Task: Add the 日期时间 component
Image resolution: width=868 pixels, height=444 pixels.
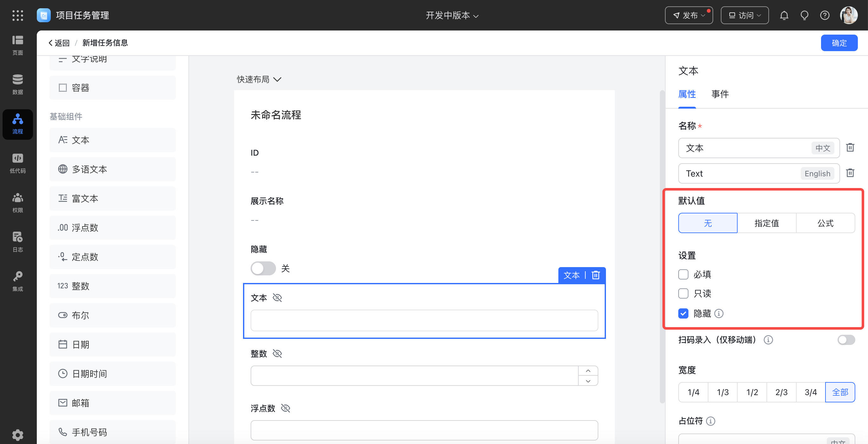Action: [x=113, y=374]
